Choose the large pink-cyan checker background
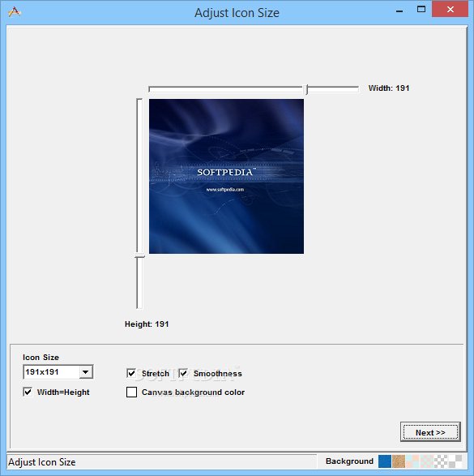Viewport: 474px width, 476px height. pyautogui.click(x=412, y=461)
